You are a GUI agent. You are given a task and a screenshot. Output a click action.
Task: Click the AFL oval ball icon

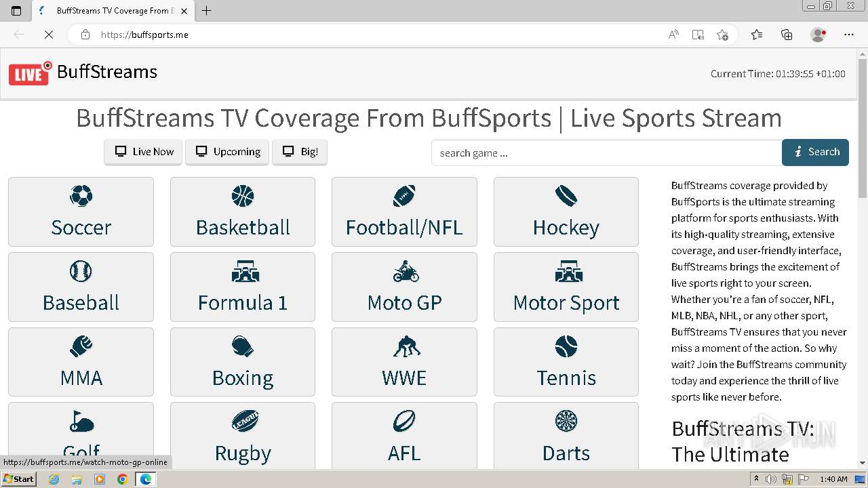(x=404, y=421)
